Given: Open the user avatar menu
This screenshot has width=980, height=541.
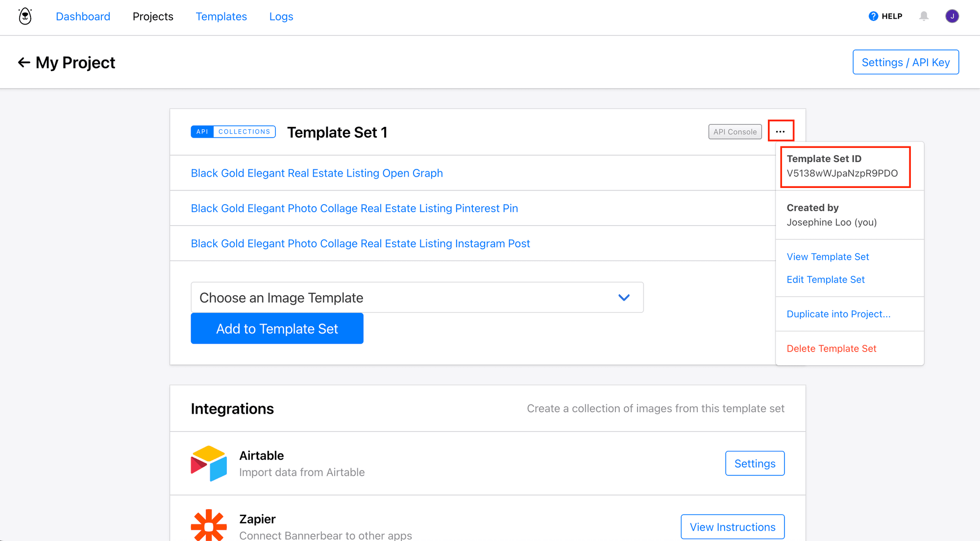Looking at the screenshot, I should (x=952, y=16).
